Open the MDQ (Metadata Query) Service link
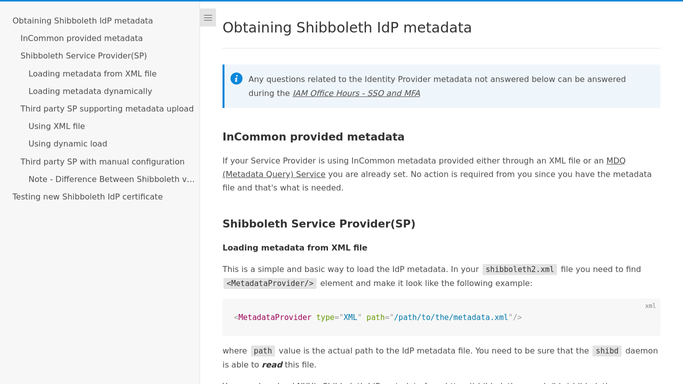683x384 pixels. 424,168
